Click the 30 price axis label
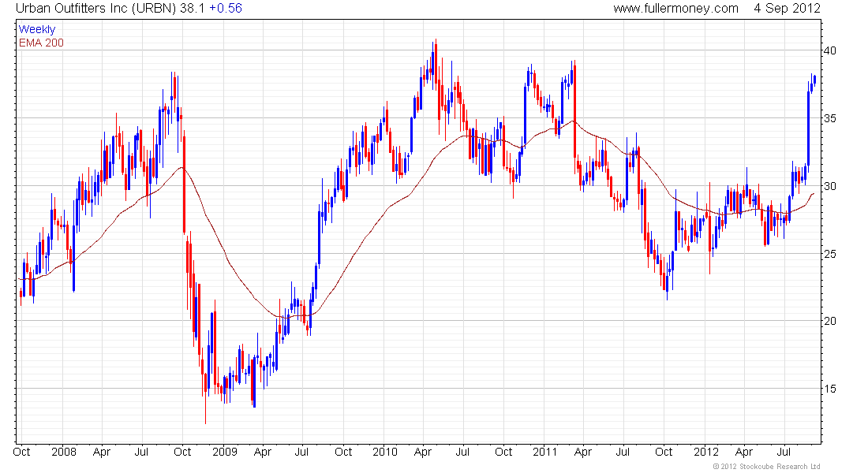868x473 pixels. [x=830, y=186]
